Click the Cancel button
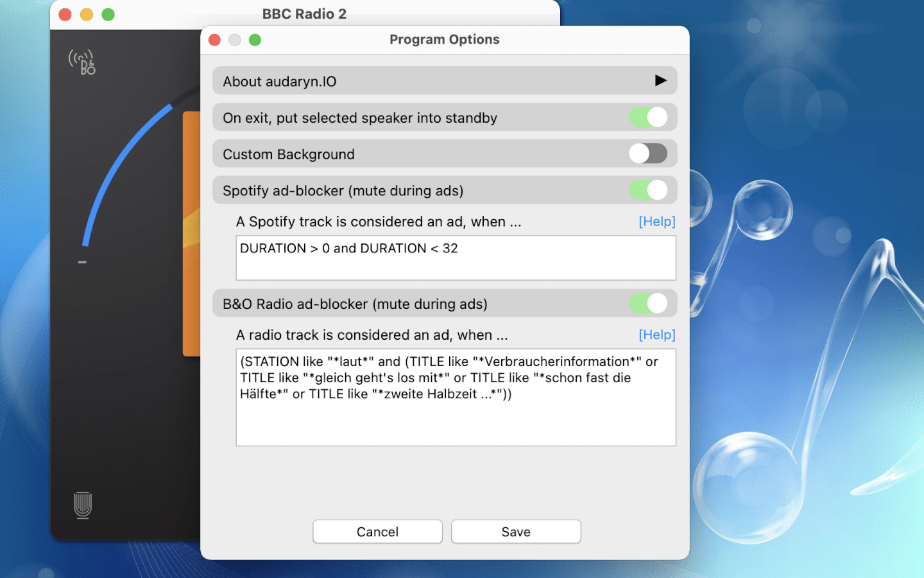Screen dimensions: 924x578 [x=378, y=532]
